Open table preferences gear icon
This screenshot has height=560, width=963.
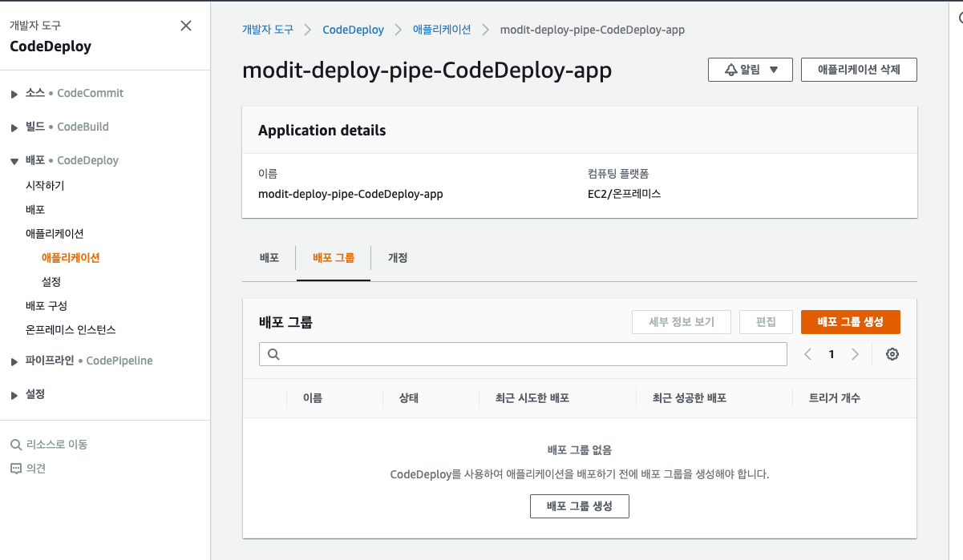click(x=892, y=354)
